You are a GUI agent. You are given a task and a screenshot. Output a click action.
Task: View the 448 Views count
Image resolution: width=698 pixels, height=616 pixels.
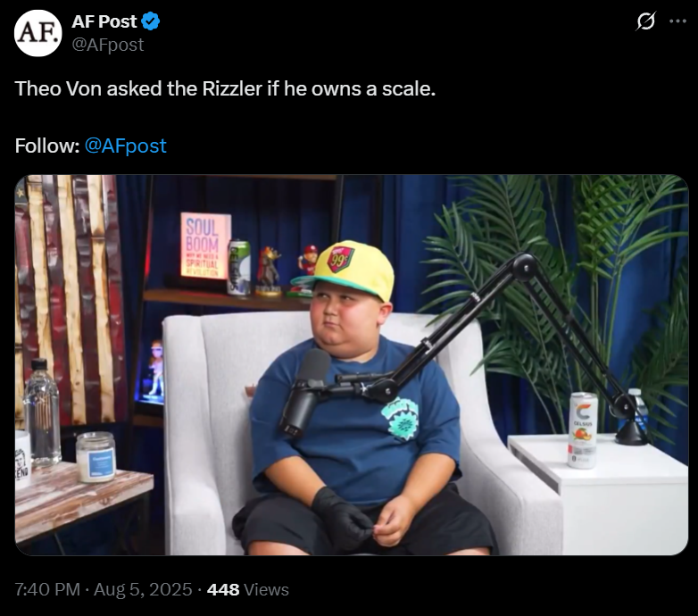pyautogui.click(x=248, y=589)
